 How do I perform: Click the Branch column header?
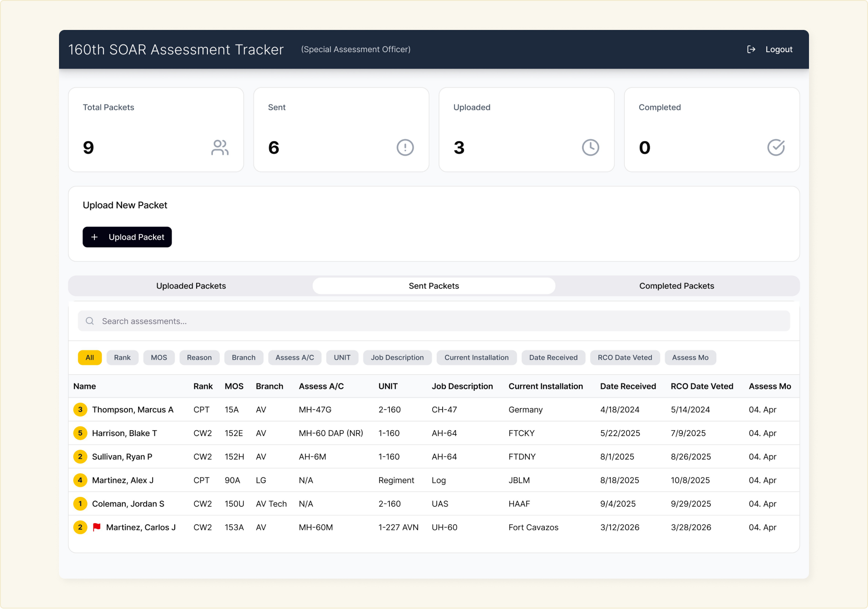click(269, 386)
